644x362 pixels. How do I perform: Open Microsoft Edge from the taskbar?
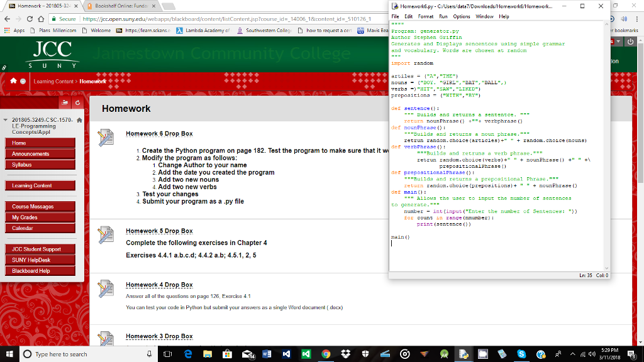[187, 353]
